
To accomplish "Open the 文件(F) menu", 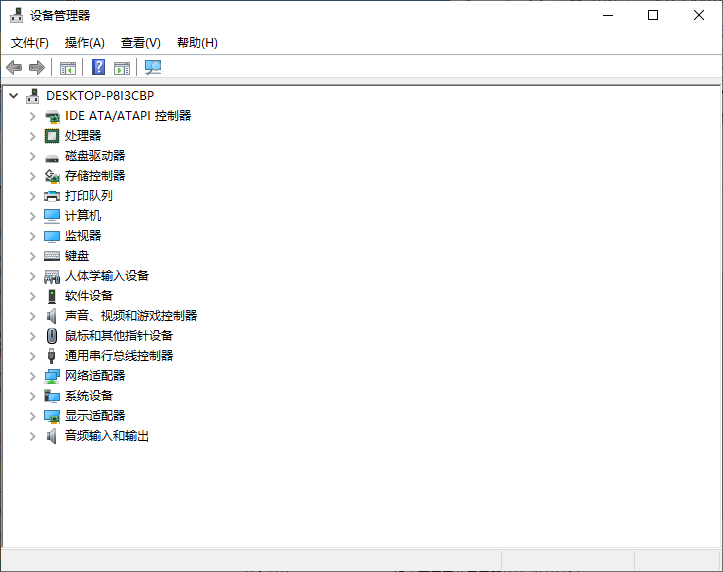I will (x=30, y=43).
